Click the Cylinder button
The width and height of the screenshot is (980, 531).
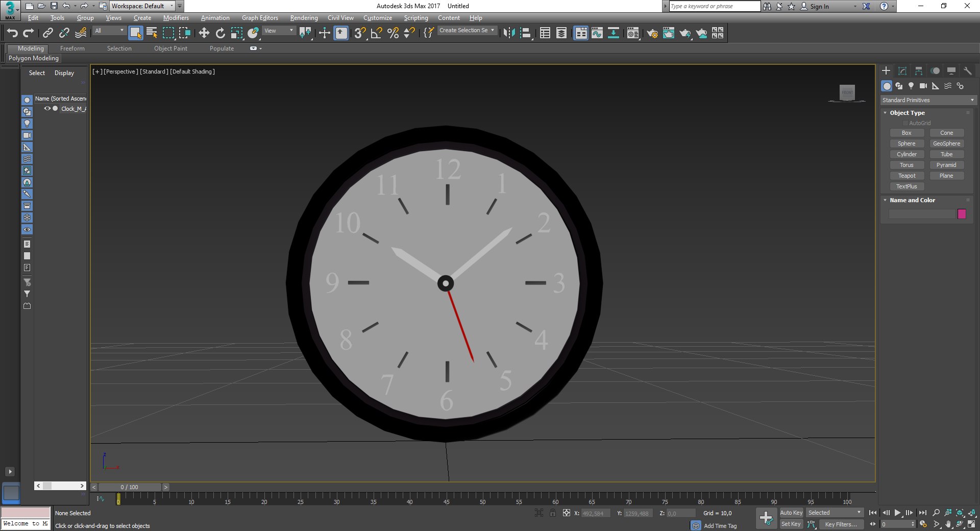coord(907,154)
